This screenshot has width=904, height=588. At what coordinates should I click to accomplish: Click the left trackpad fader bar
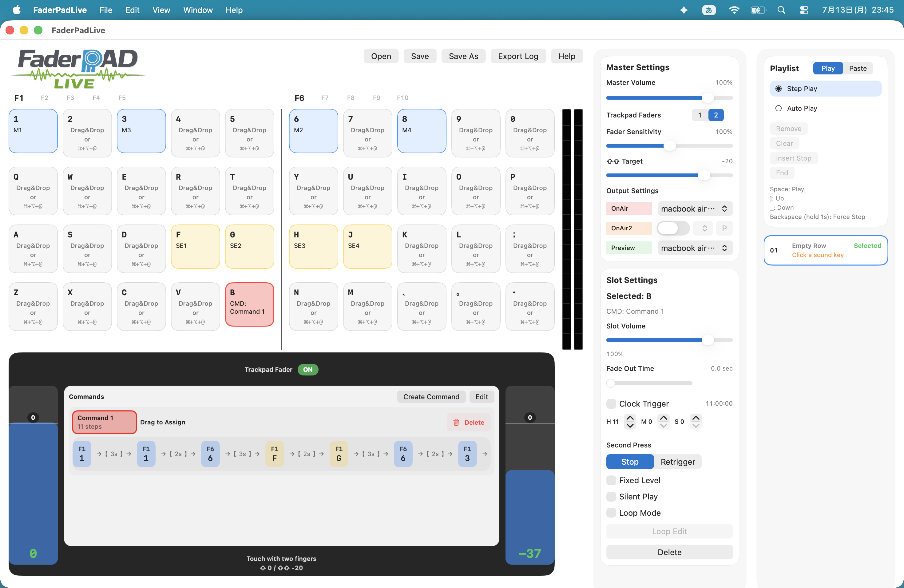click(33, 475)
